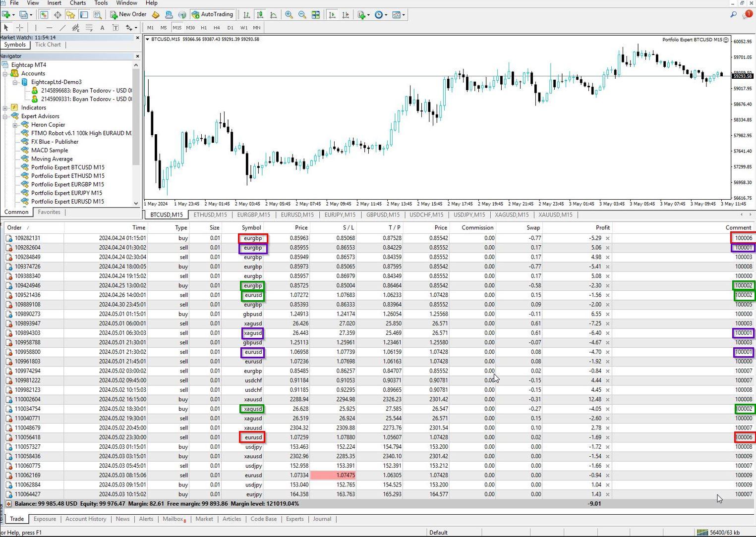Toggle the Terminal panel icon

point(84,15)
